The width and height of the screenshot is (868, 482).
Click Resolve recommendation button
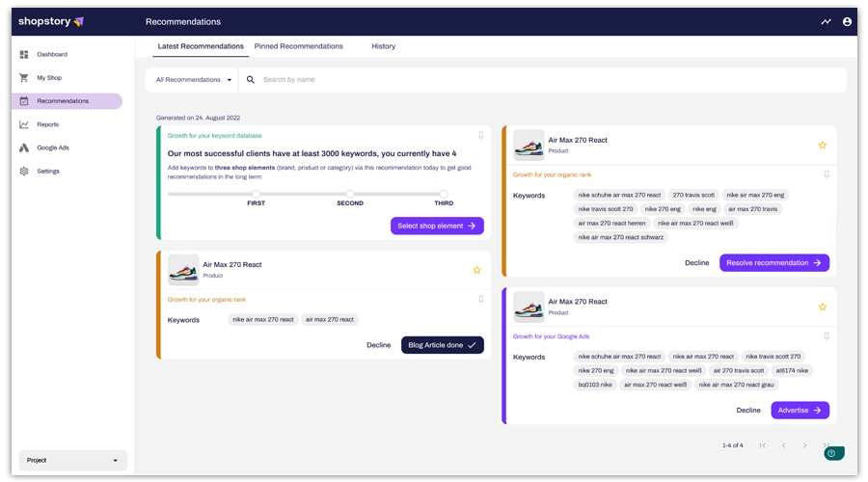(773, 263)
